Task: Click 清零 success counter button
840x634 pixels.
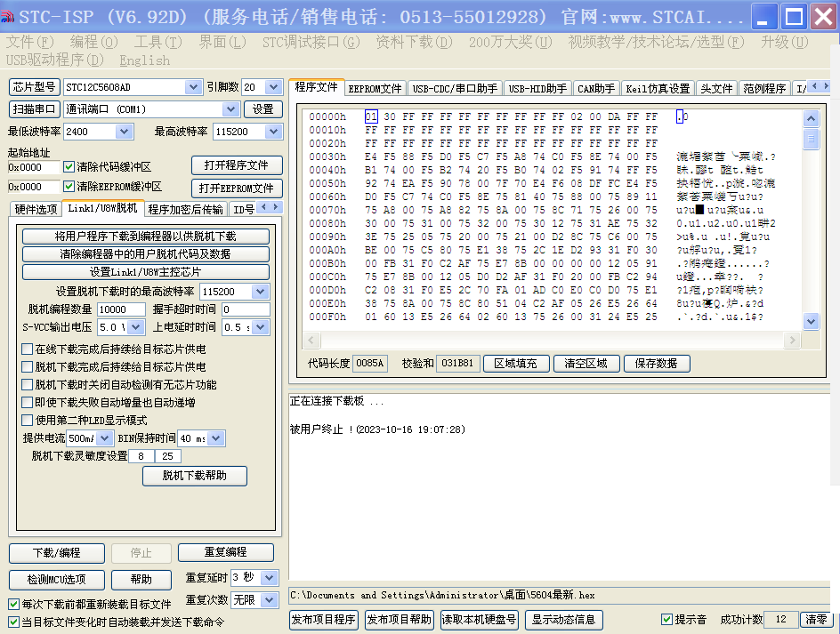Action: tap(817, 620)
